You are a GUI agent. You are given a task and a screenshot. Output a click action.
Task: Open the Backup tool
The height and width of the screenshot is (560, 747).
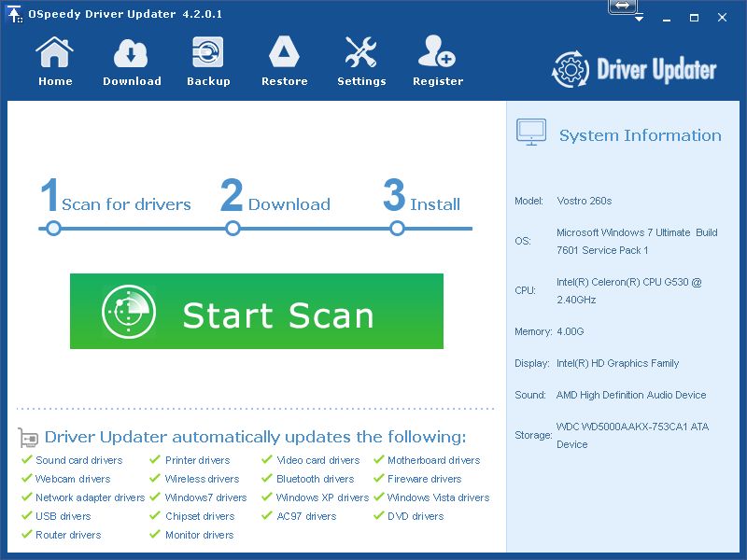208,62
